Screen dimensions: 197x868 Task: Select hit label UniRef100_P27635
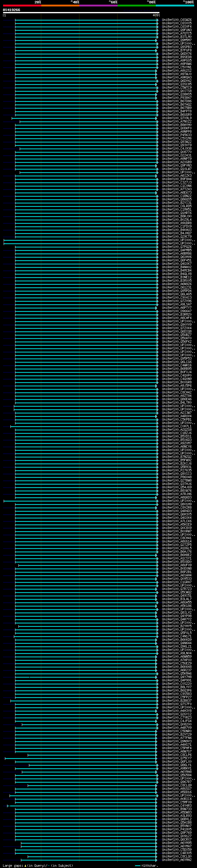pyautogui.click(x=177, y=470)
